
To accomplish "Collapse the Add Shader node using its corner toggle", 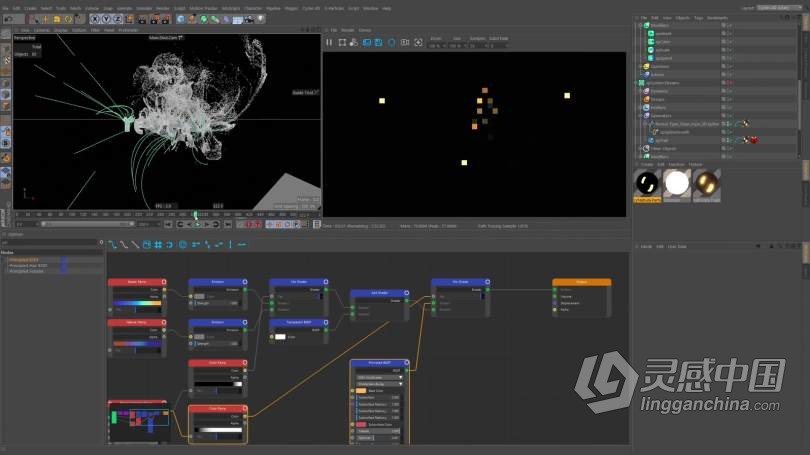I will [407, 293].
